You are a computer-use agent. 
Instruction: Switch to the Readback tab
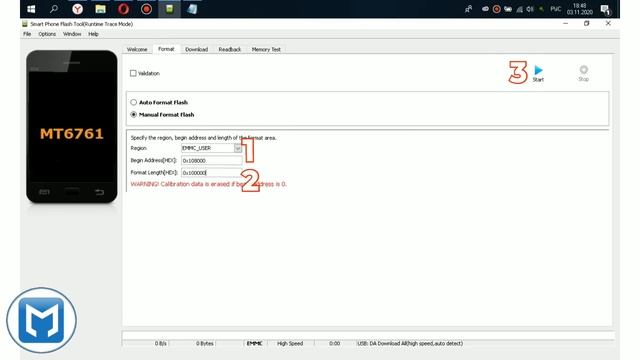tap(229, 49)
